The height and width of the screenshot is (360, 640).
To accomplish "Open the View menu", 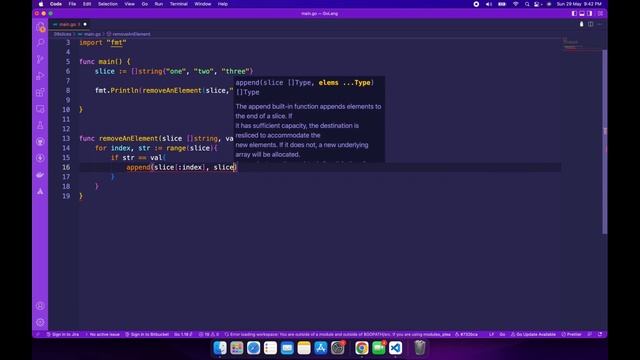I will (x=129, y=4).
